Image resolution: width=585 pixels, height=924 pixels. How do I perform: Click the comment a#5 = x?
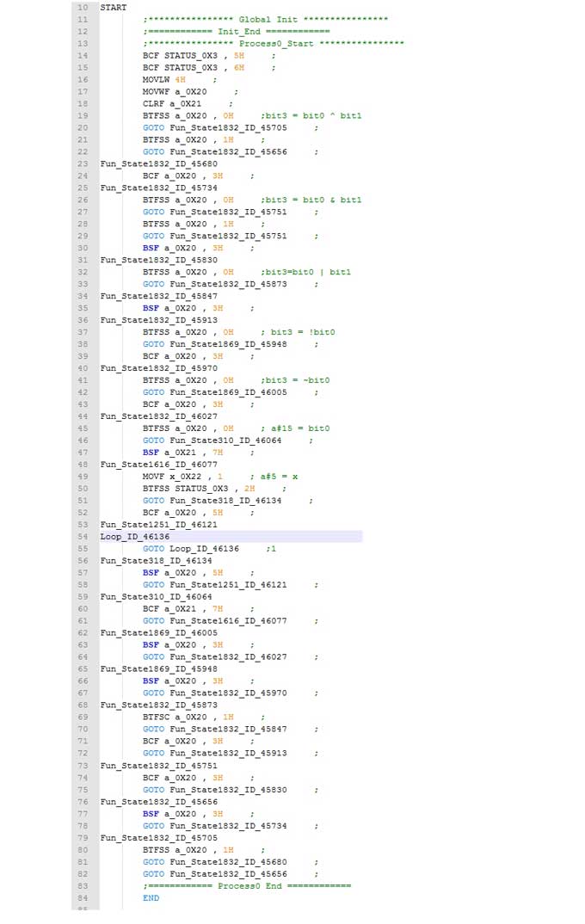(x=274, y=477)
